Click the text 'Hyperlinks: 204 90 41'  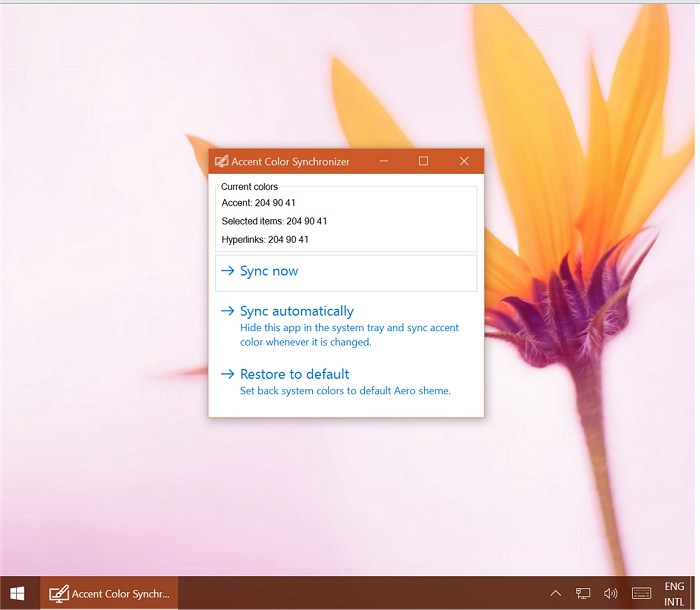click(x=265, y=239)
